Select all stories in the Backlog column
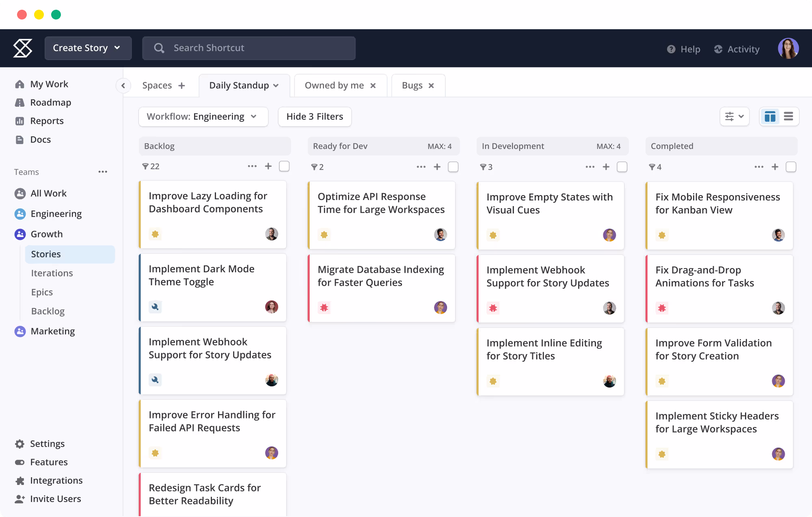This screenshot has height=517, width=812. [284, 166]
